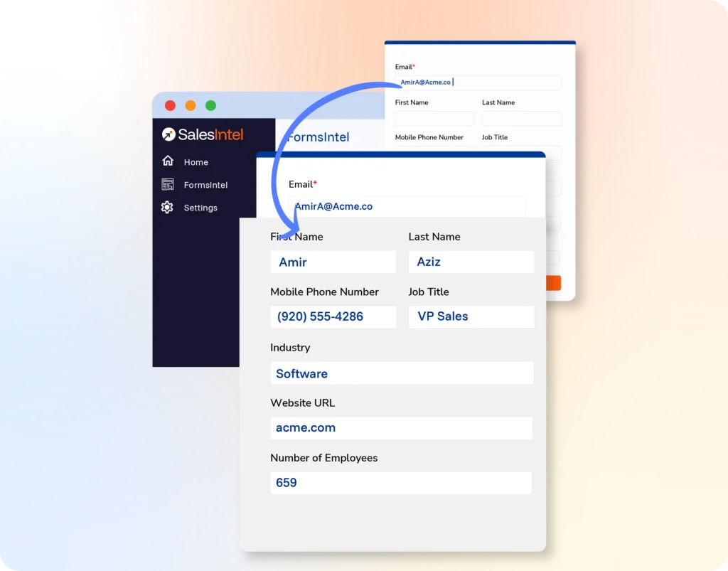
Task: Click the Email field containing AmirA@Acme.co in front form
Action: (x=407, y=207)
